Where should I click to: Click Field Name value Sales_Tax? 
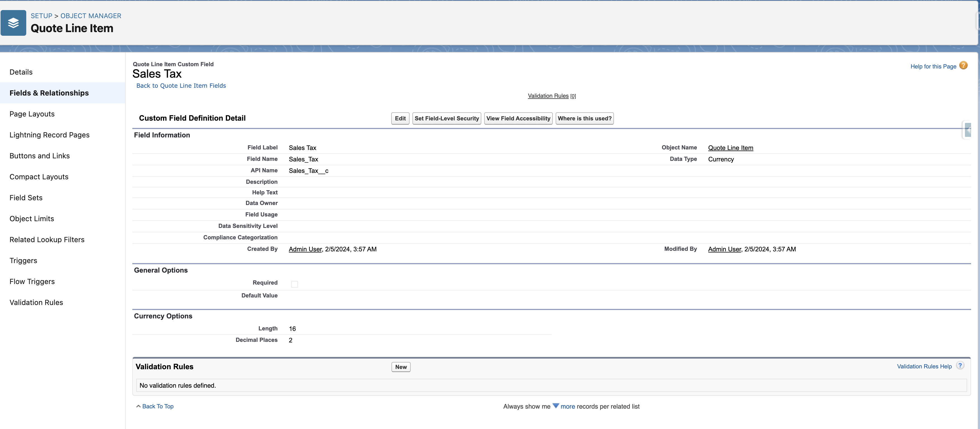303,159
